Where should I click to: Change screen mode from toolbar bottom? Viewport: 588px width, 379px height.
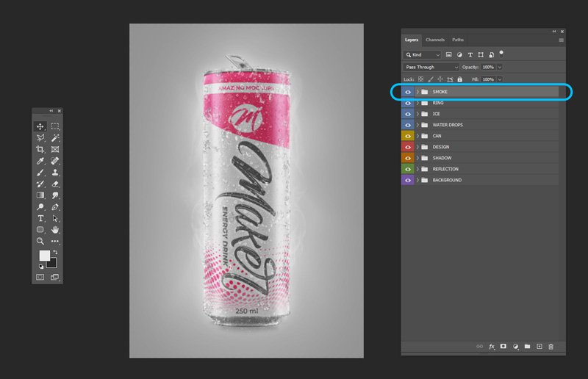pos(54,277)
